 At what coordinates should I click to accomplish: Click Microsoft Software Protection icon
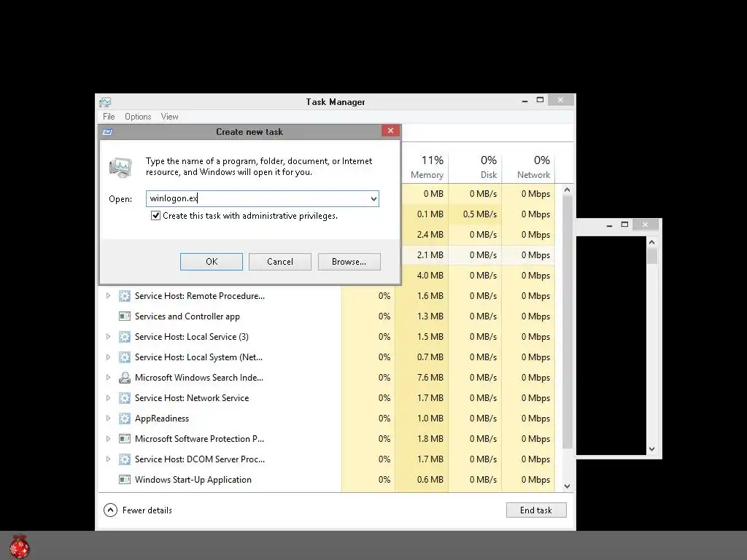[124, 438]
